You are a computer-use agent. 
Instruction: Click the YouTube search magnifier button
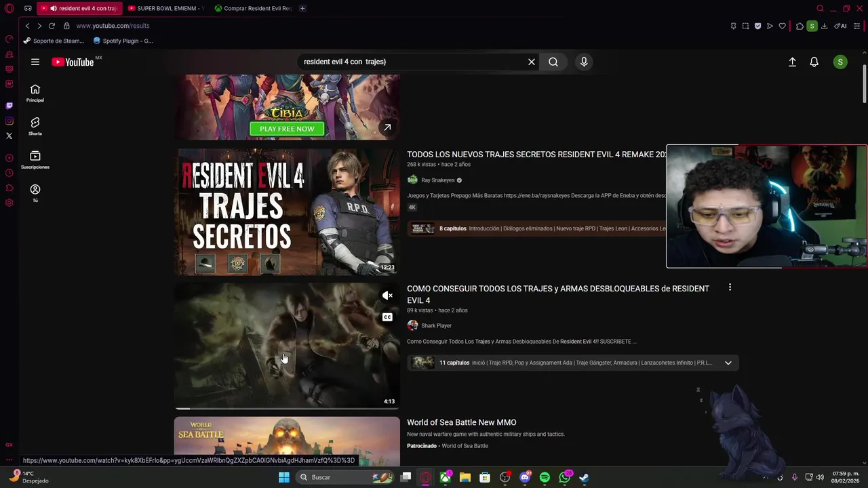553,62
